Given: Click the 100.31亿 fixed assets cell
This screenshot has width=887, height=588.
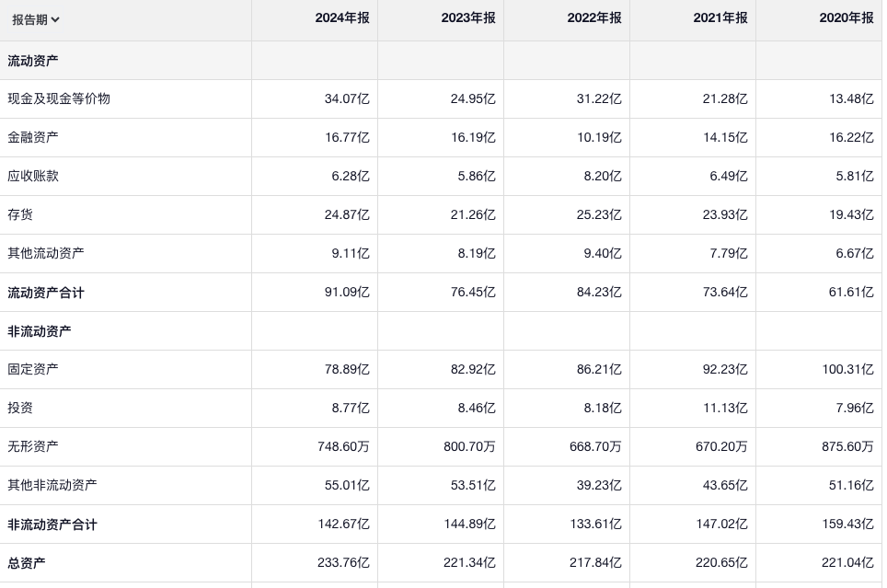Looking at the screenshot, I should [x=847, y=369].
